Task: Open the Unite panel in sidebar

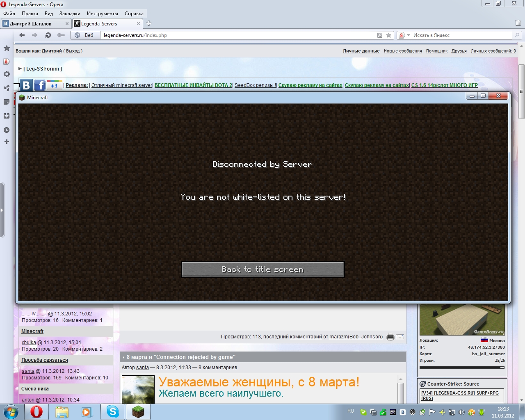Action: coord(7,88)
